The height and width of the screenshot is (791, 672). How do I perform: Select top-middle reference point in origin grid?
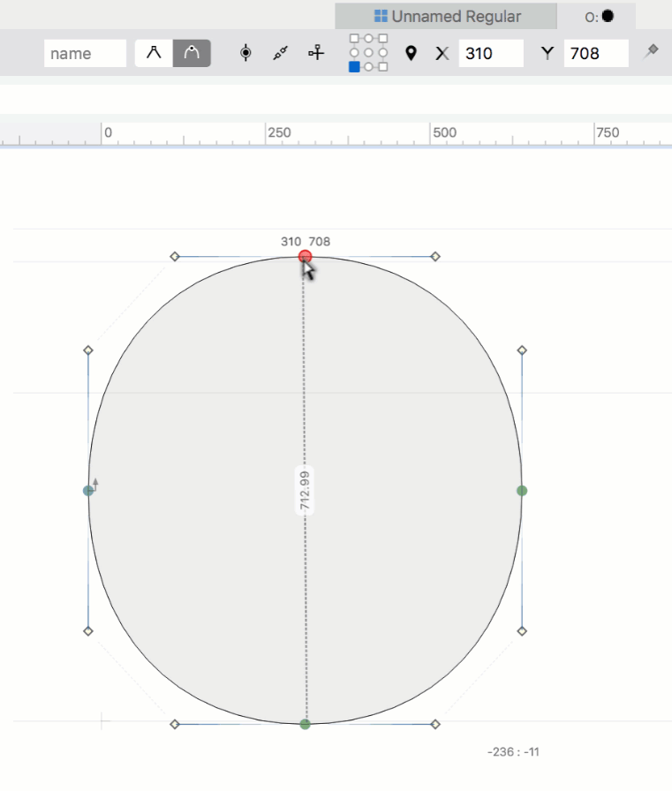click(x=369, y=38)
